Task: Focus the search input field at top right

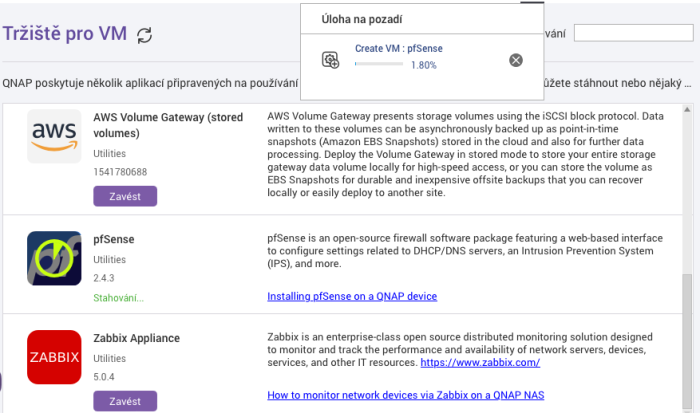Action: click(633, 33)
